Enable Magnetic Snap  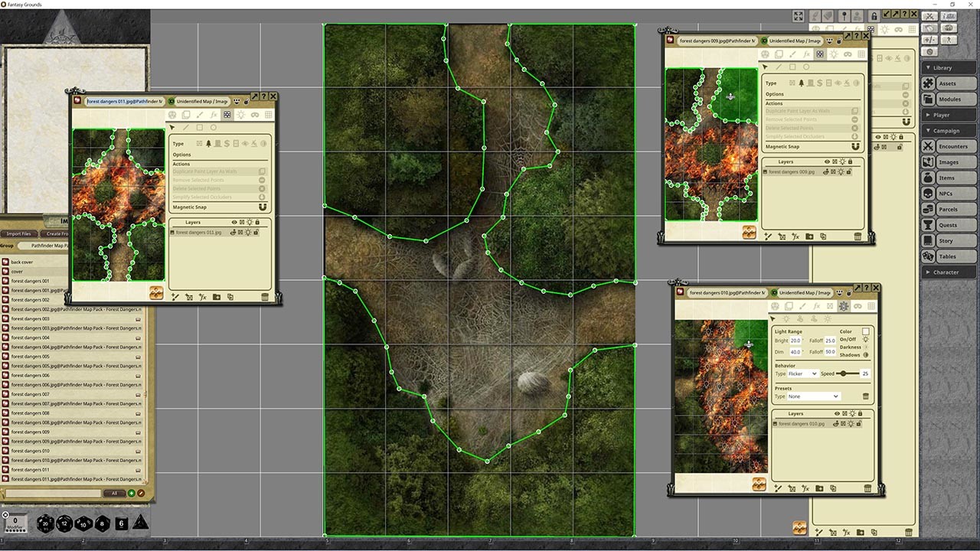pos(262,207)
